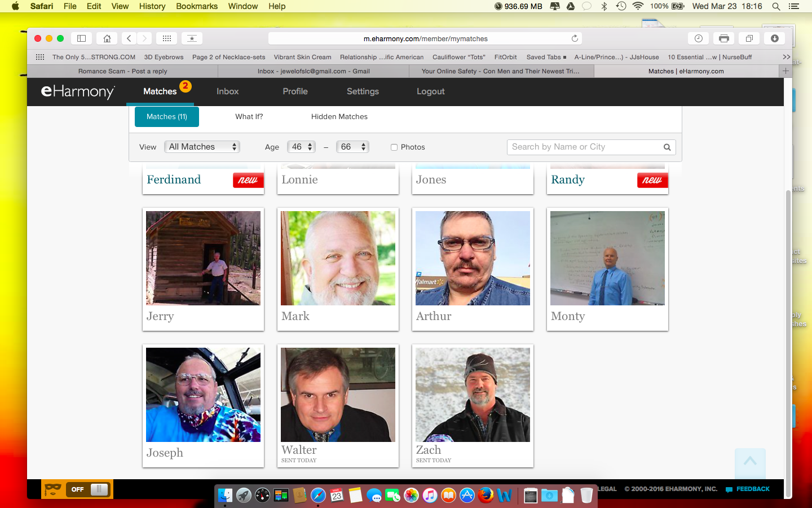Add a new Safari tab
The image size is (812, 508).
[x=785, y=71]
